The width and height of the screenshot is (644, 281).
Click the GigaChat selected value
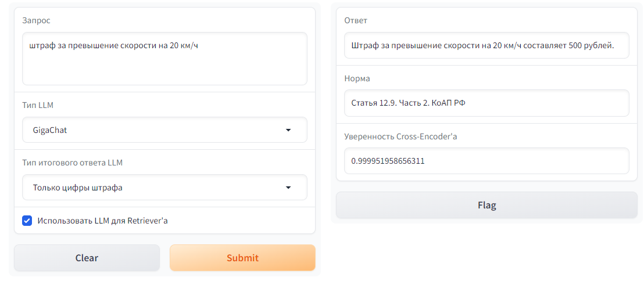50,130
